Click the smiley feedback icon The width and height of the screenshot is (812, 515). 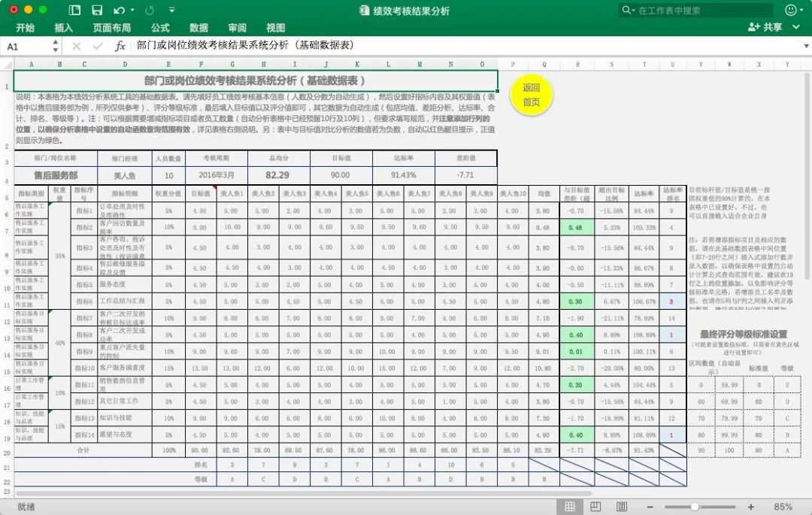[791, 11]
